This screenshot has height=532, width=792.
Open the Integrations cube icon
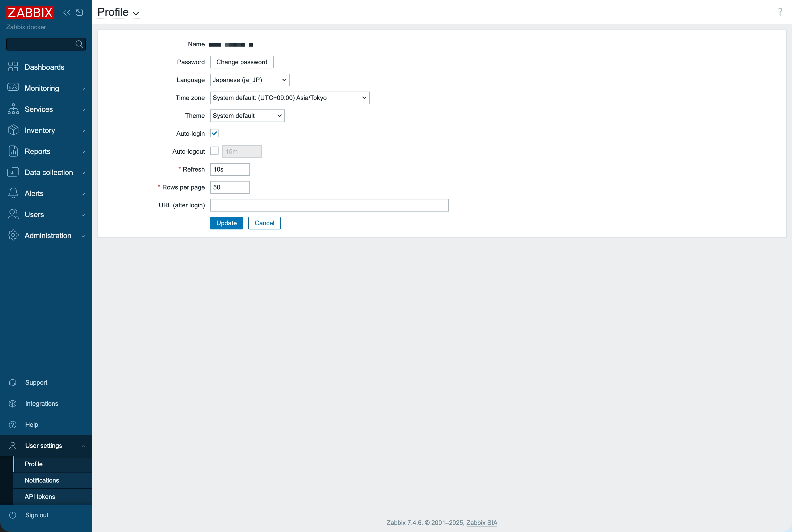13,403
